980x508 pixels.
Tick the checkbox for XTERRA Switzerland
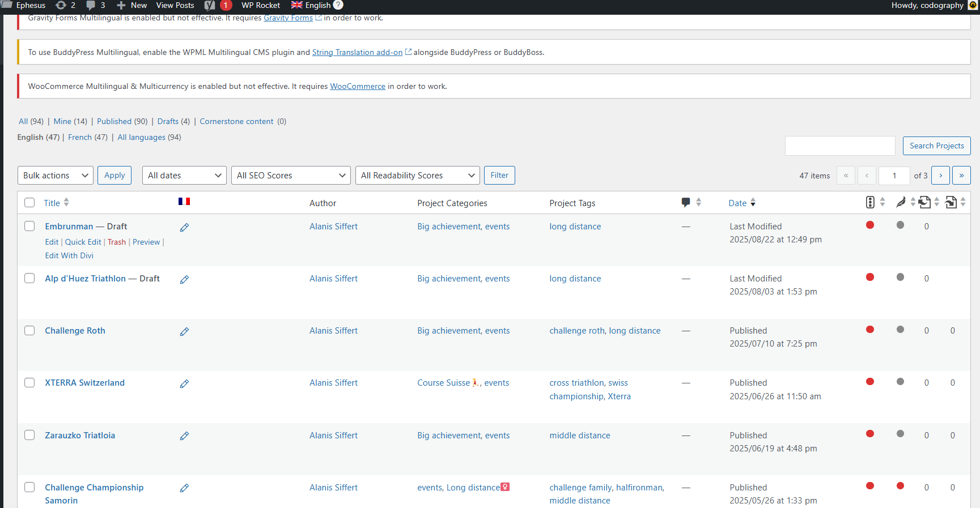tap(29, 383)
